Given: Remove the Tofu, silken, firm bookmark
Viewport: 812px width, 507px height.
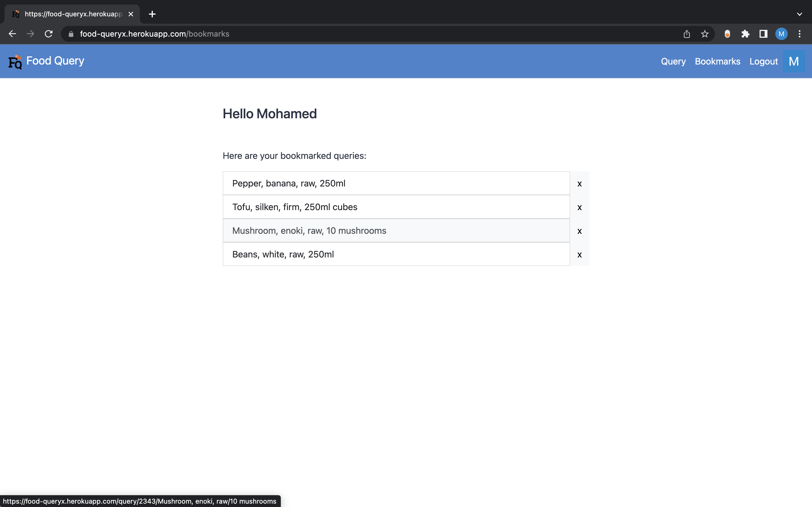Looking at the screenshot, I should (579, 208).
